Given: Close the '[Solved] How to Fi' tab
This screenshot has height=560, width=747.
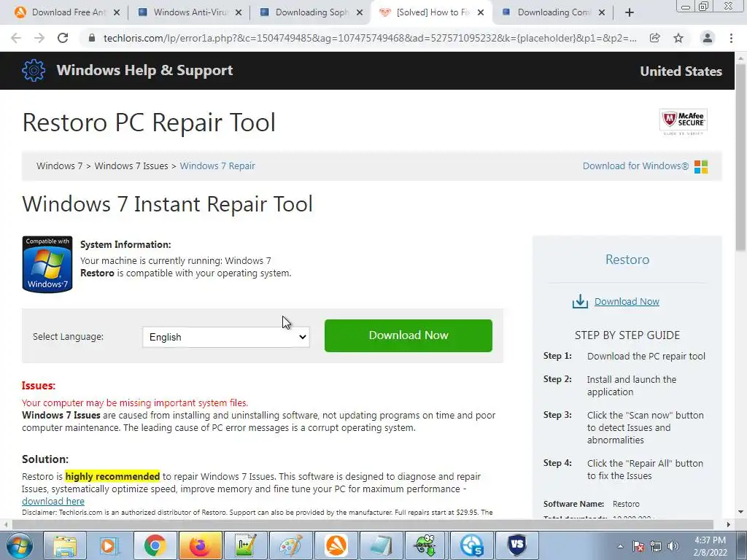Looking at the screenshot, I should 481,13.
